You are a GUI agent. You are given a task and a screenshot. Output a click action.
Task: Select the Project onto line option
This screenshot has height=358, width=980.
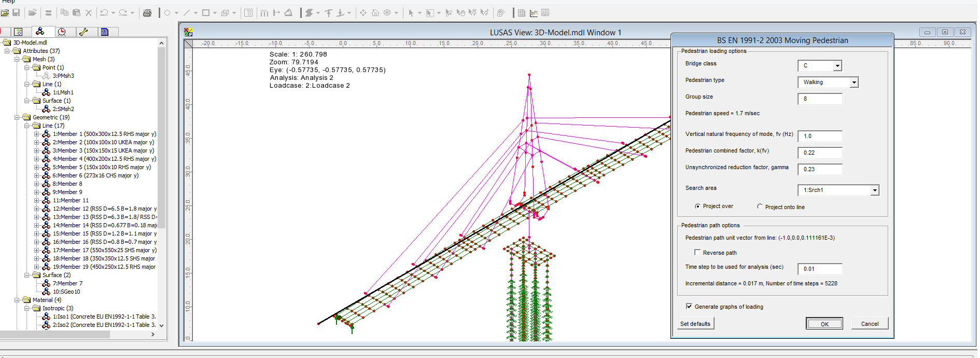click(x=760, y=206)
